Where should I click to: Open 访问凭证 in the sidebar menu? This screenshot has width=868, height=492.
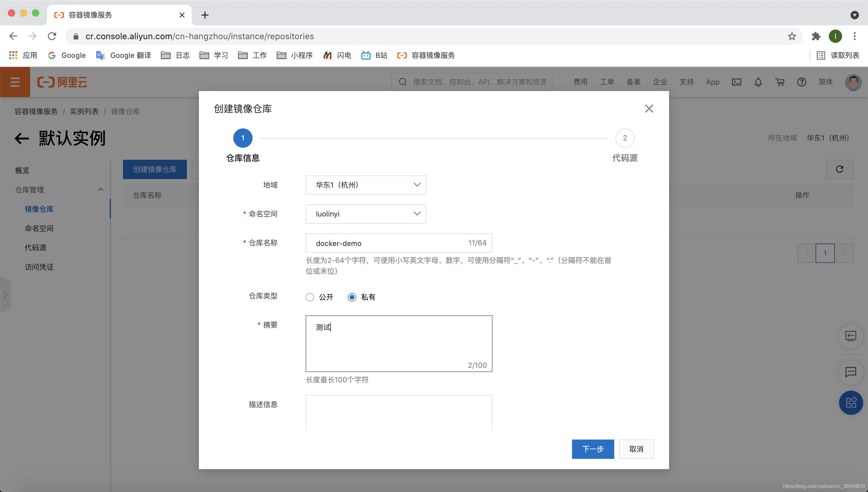(39, 267)
